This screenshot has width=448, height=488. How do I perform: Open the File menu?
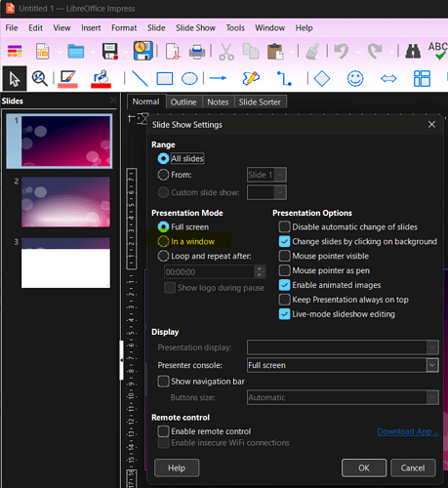click(12, 28)
